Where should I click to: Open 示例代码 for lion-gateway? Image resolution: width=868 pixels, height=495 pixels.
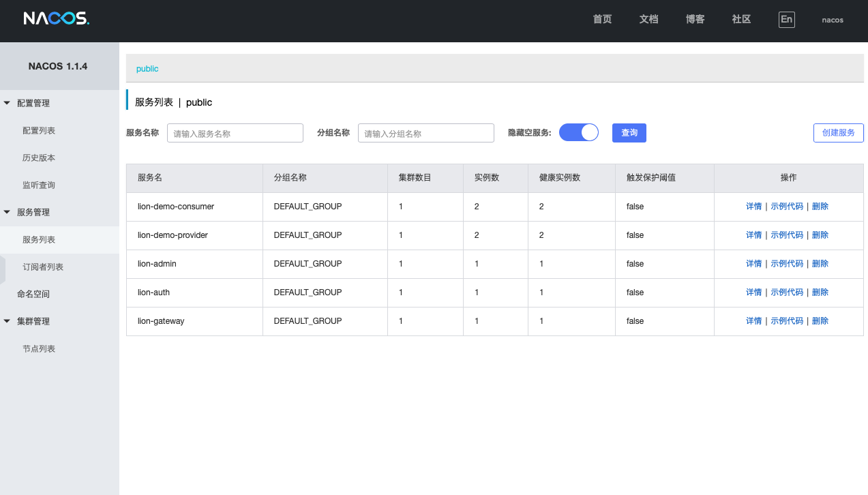click(787, 321)
